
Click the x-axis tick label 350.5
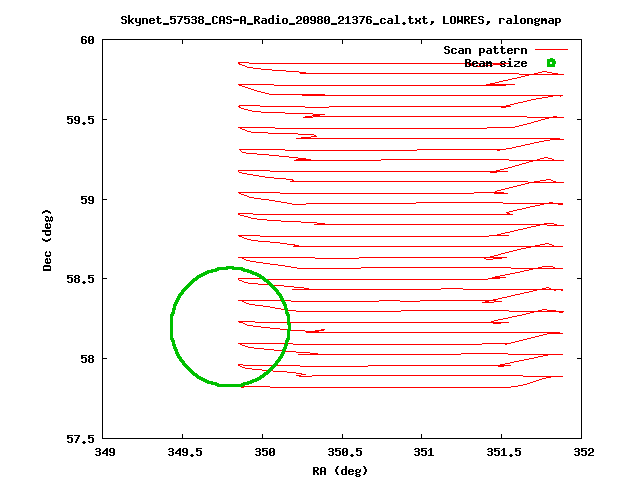[345, 452]
